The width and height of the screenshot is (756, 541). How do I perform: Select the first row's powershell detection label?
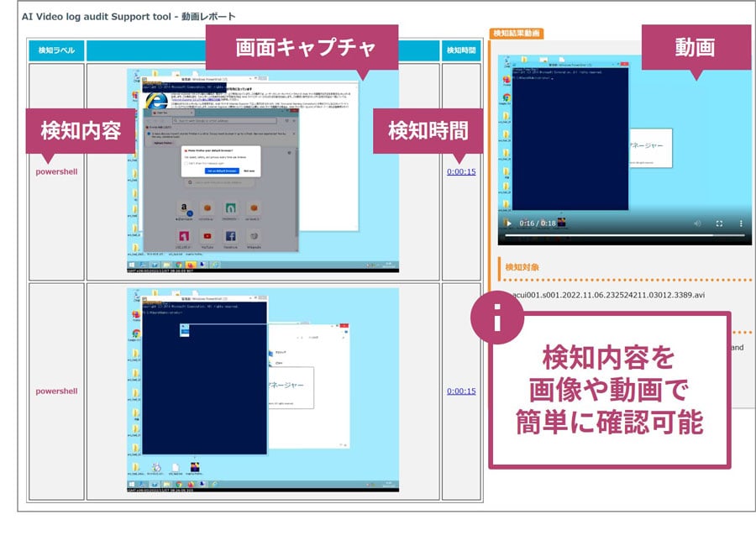pos(56,171)
